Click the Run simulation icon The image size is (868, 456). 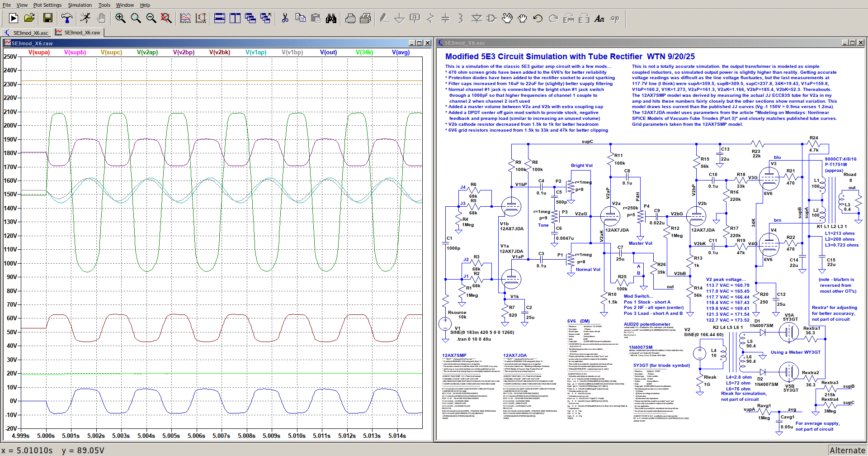pos(14,18)
